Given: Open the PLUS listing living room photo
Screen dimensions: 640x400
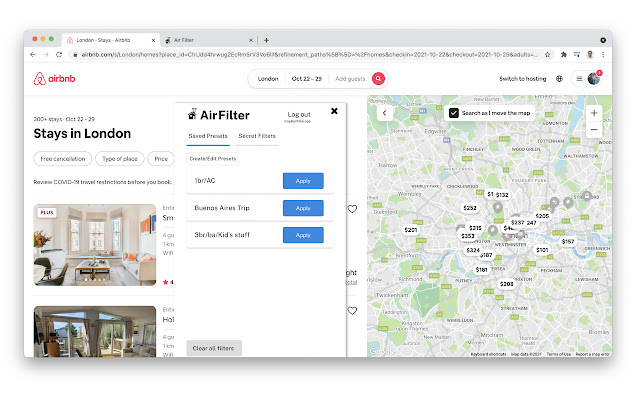Looking at the screenshot, I should [95, 245].
